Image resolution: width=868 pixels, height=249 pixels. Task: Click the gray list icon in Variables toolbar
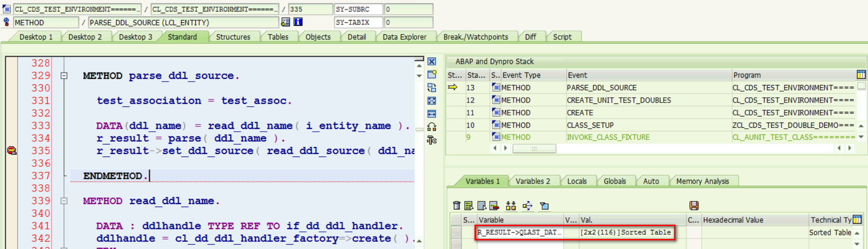482,206
